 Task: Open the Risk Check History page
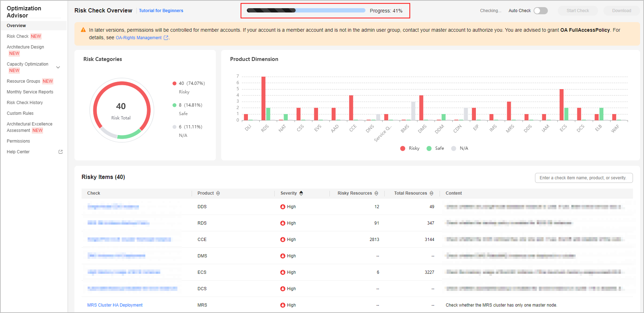coord(25,103)
